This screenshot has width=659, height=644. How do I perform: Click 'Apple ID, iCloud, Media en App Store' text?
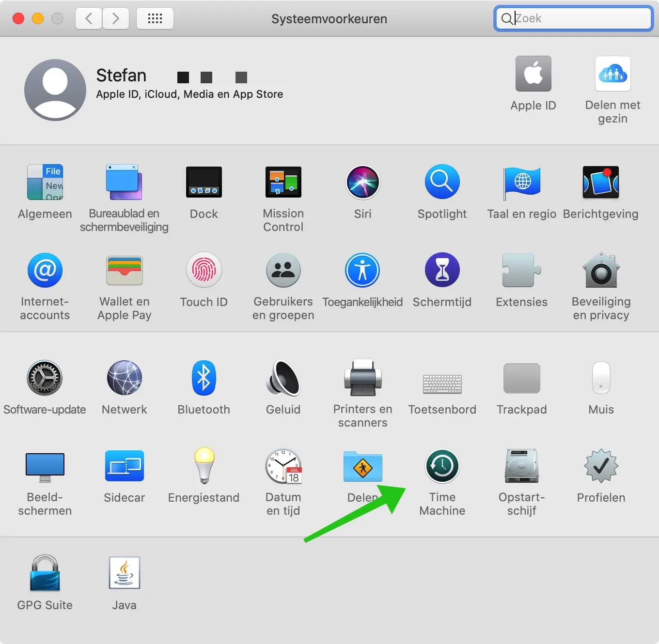(x=189, y=94)
